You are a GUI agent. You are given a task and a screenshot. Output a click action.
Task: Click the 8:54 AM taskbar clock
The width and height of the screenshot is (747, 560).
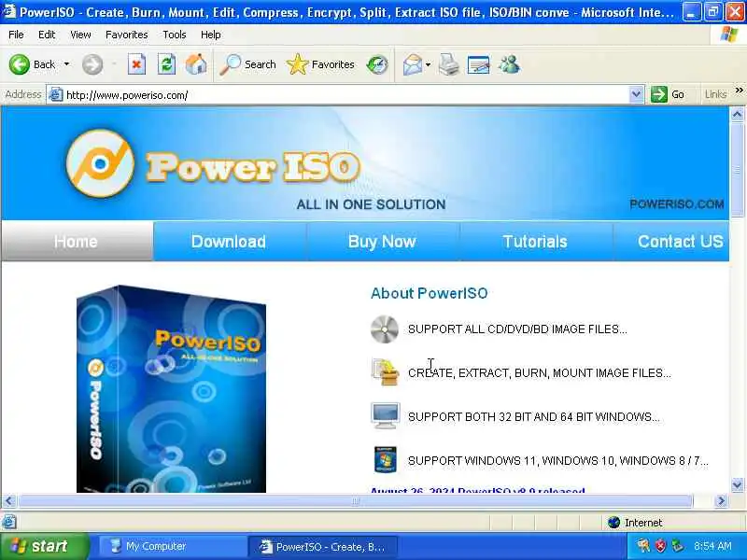click(713, 546)
